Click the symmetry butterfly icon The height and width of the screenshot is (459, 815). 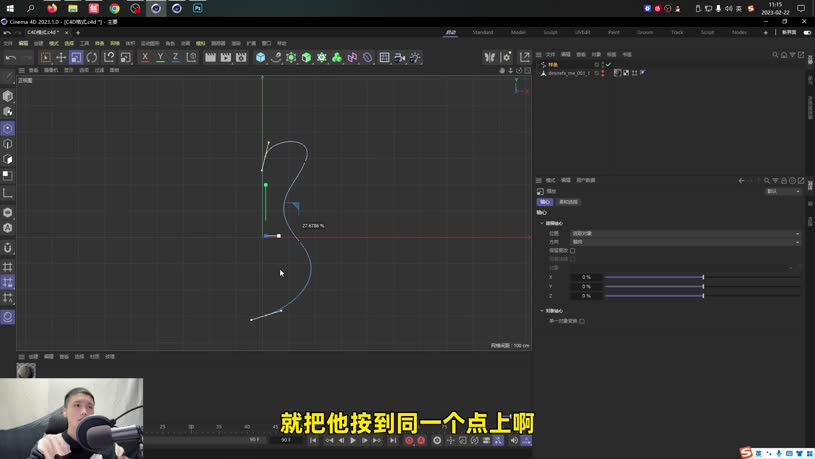click(490, 57)
